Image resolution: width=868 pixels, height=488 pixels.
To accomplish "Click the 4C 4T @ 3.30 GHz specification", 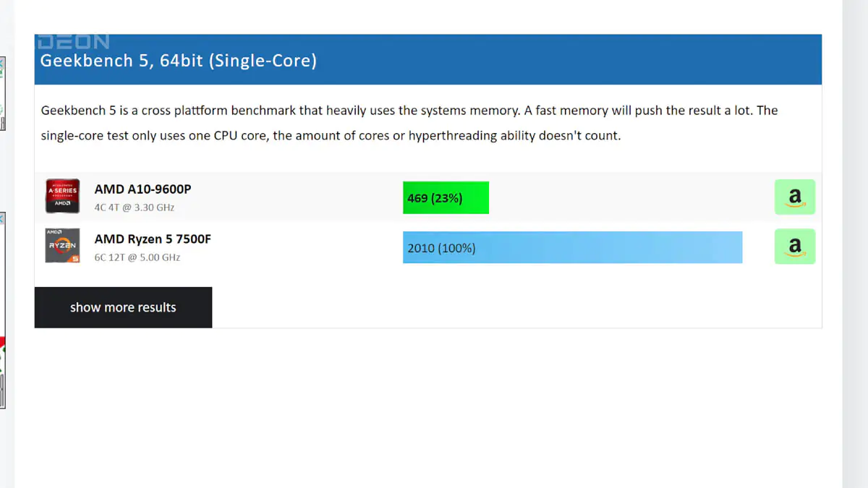I will tap(135, 207).
